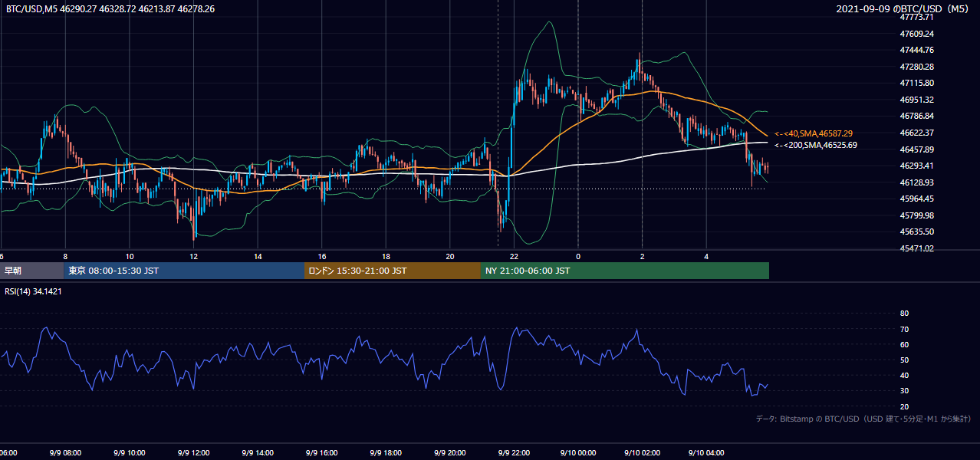Click RSI scale level 20
The width and height of the screenshot is (980, 460).
click(904, 406)
